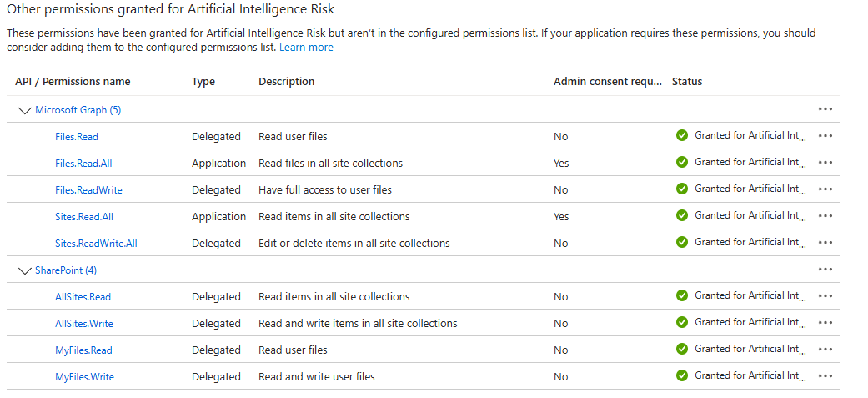
Task: Open more options for Sites.ReadWrite.All row
Action: coord(825,243)
